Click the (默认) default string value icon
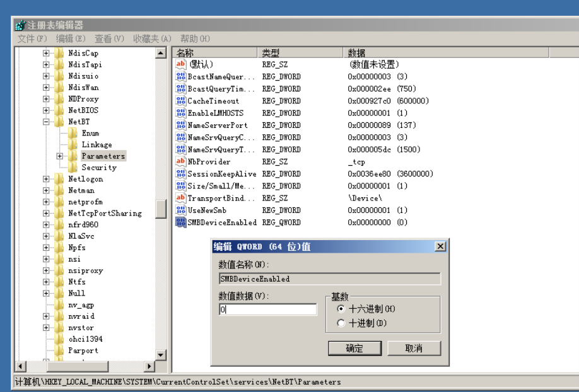 coord(180,64)
